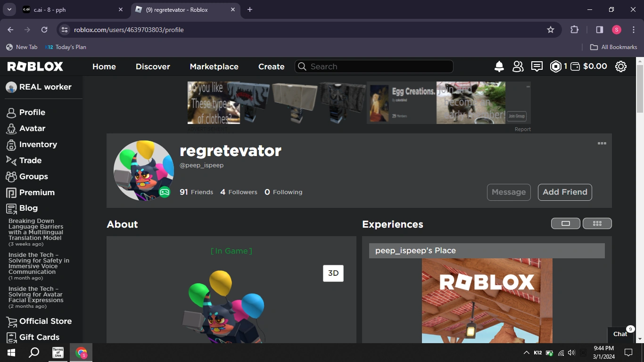
Task: Open the settings gear
Action: click(621, 66)
